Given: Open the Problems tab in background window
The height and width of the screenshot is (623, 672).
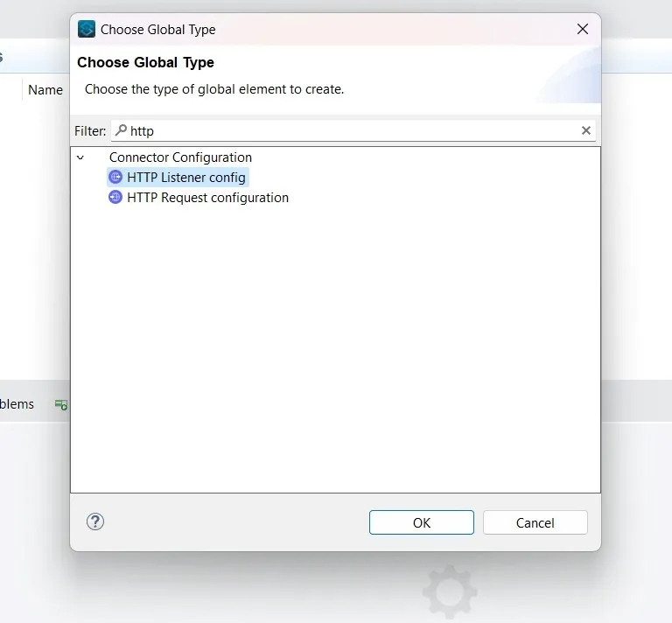Looking at the screenshot, I should coord(17,404).
